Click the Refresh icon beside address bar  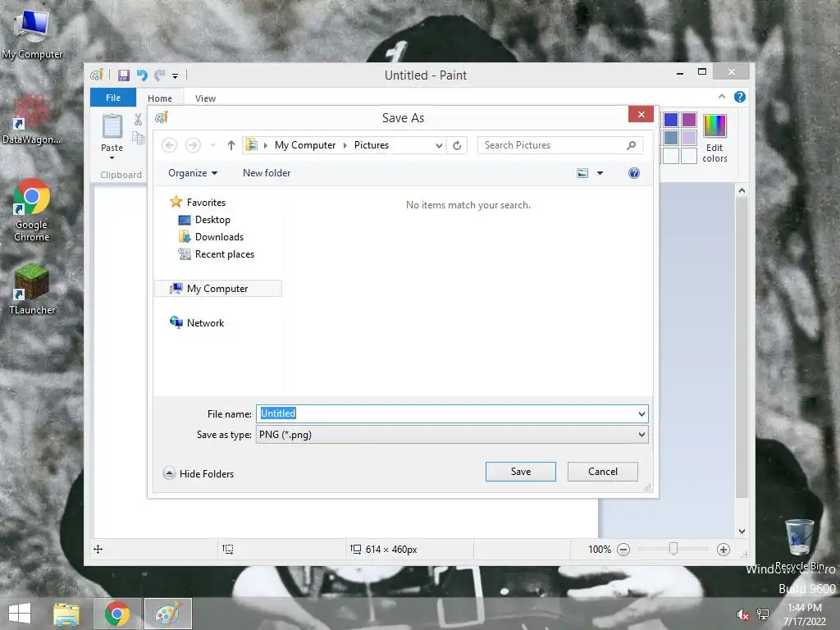pos(457,145)
